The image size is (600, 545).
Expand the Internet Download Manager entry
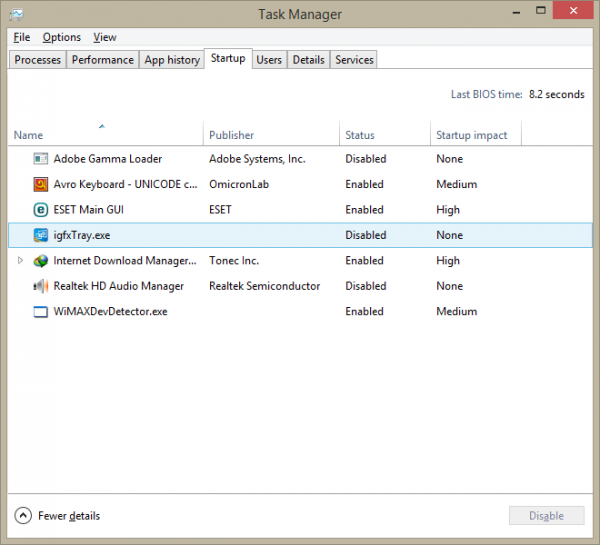[x=20, y=260]
